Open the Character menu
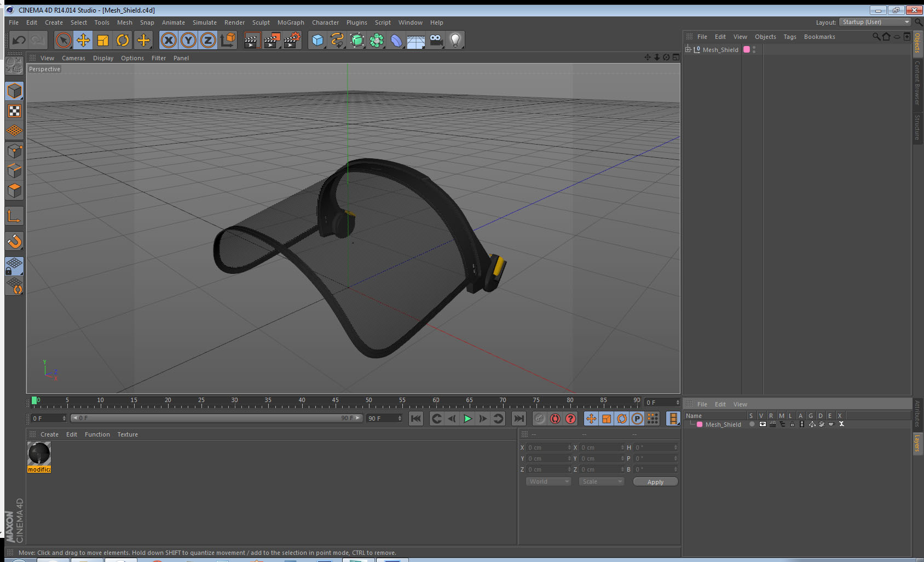 pos(325,22)
